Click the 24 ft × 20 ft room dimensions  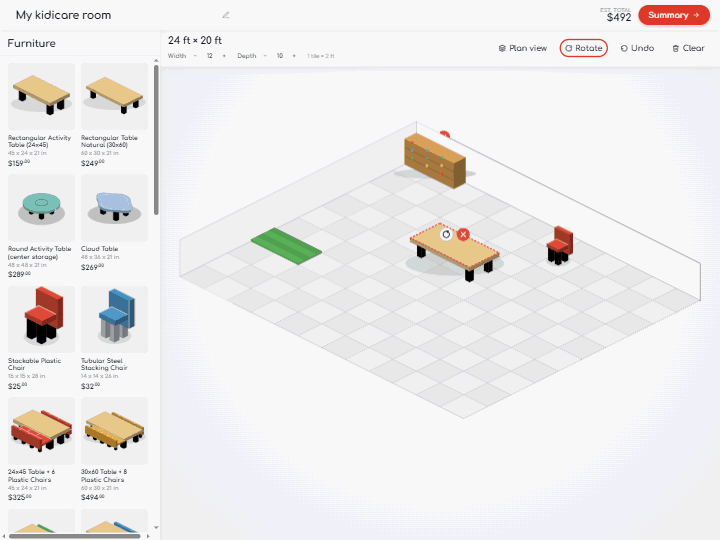(195, 40)
